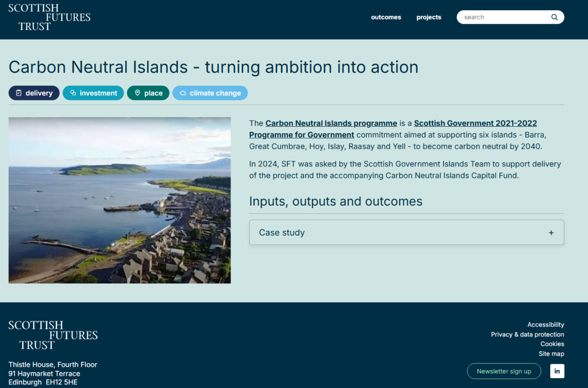This screenshot has width=588, height=388.
Task: Open Privacy & data protection link
Action: coord(528,334)
